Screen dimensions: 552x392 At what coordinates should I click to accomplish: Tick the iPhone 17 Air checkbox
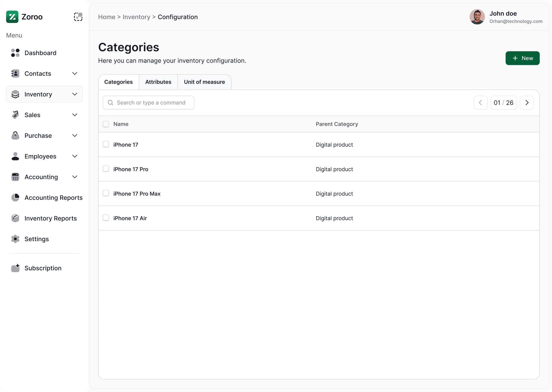pyautogui.click(x=106, y=218)
